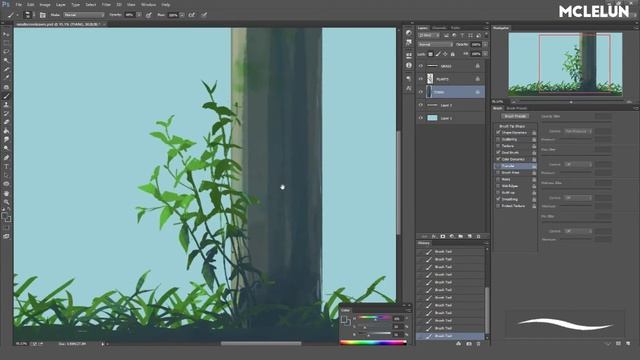Filter layers by type layers T icon
640x360 pixels.
tap(462, 36)
